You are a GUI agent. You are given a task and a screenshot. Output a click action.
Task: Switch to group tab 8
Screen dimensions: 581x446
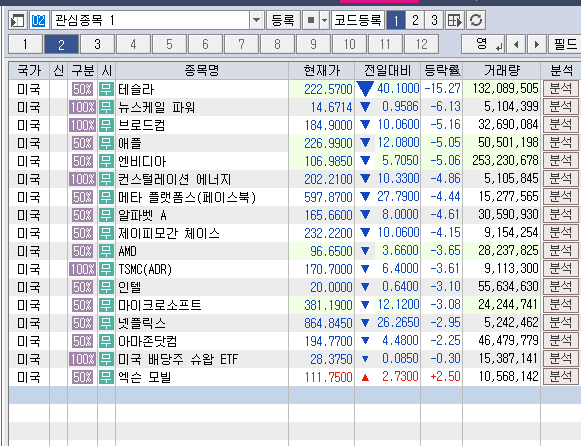pyautogui.click(x=278, y=44)
